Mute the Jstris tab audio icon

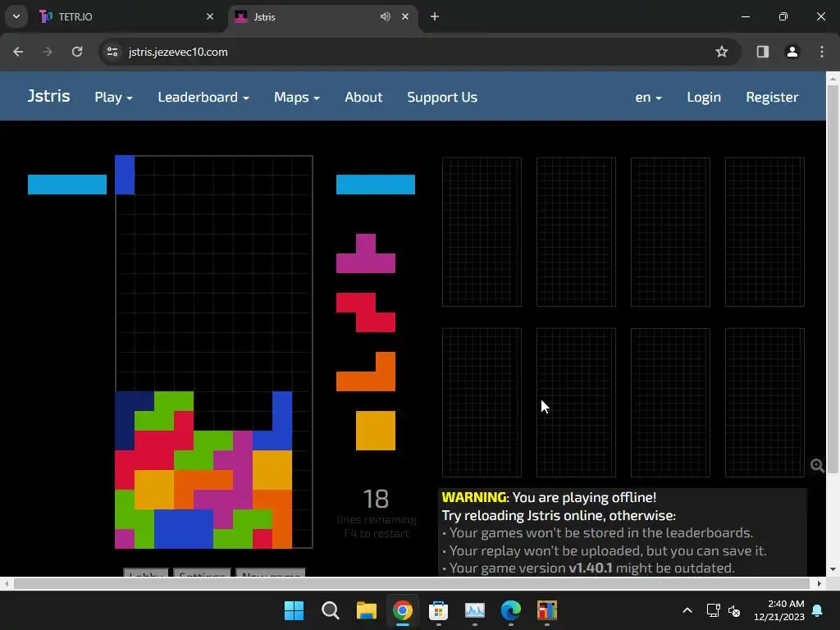coord(386,16)
